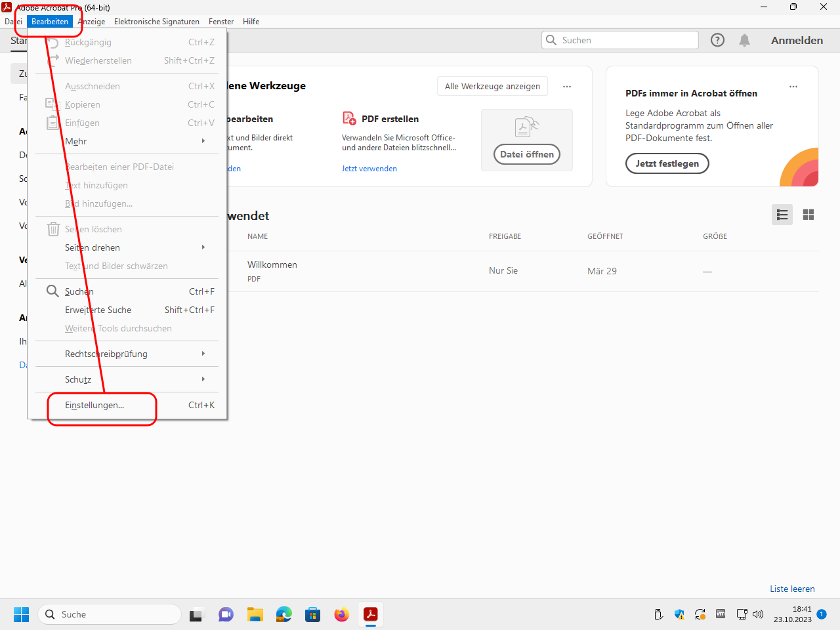Click the PDF erstellen tool icon

(349, 119)
